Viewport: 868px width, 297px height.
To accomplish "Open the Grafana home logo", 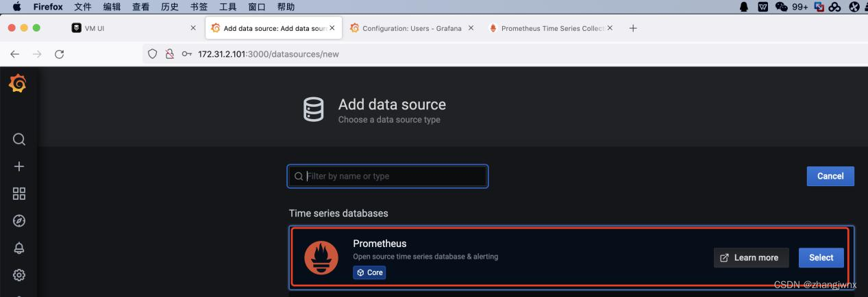I will (18, 85).
